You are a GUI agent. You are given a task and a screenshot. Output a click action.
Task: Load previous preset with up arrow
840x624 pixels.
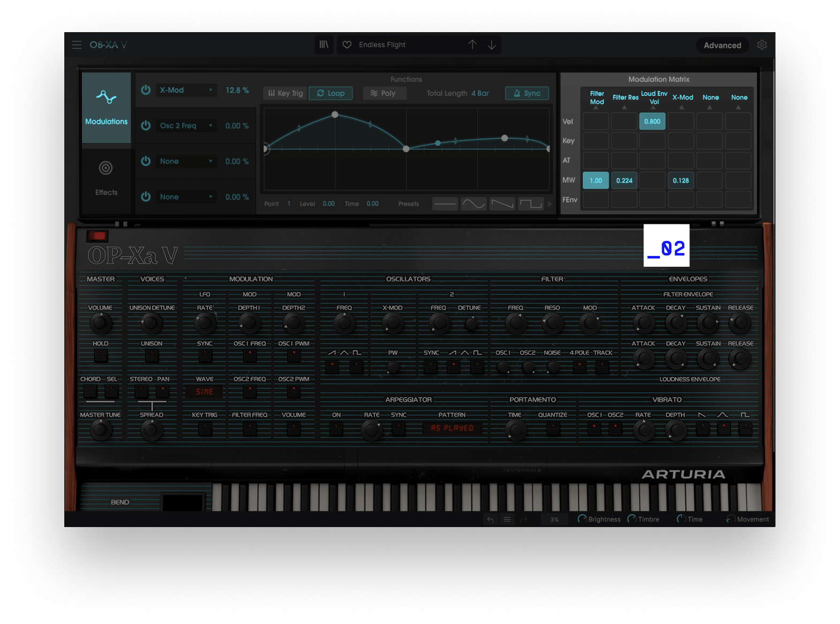(472, 44)
